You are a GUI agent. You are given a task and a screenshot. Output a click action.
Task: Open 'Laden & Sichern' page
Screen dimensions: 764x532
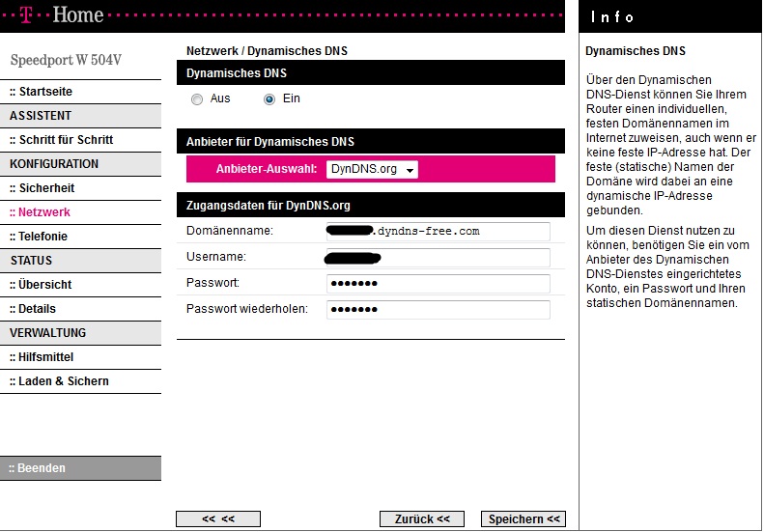60,381
